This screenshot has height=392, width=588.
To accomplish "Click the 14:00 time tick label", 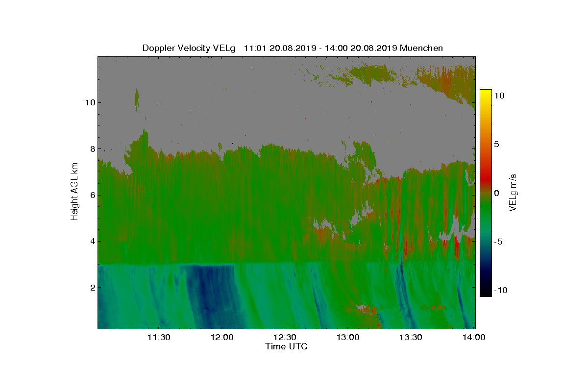I will pos(474,338).
